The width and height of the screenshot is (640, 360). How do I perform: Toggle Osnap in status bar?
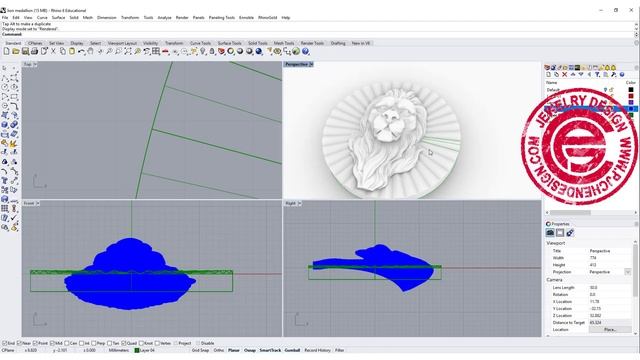coord(250,350)
